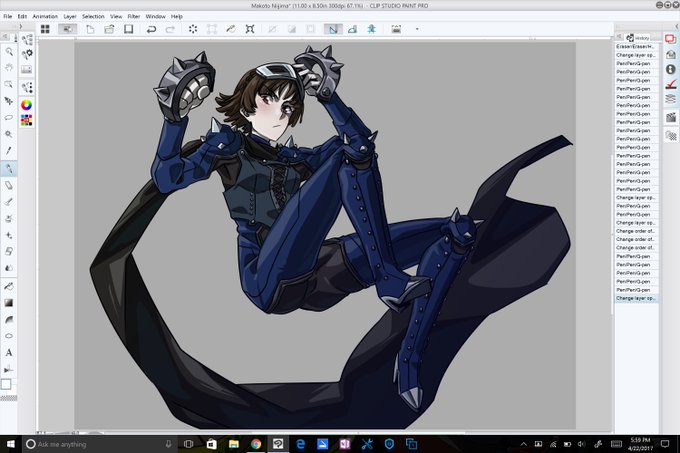
Task: Click the Open file folder icon
Action: (109, 29)
